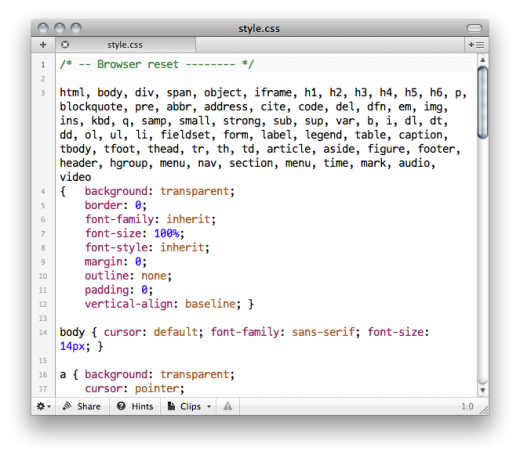Expand the Clips dropdown arrow
520x458 pixels.
[x=209, y=406]
